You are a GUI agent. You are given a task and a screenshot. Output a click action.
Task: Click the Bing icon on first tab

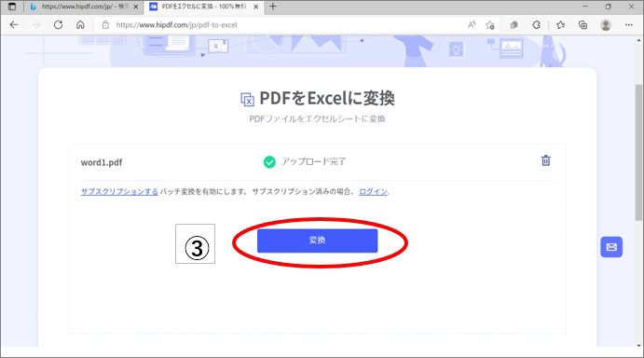(34, 7)
